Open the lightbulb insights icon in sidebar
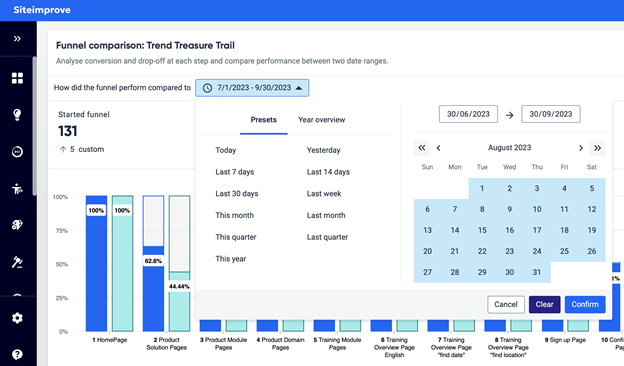Screen dimensions: 624x366 point(17,115)
